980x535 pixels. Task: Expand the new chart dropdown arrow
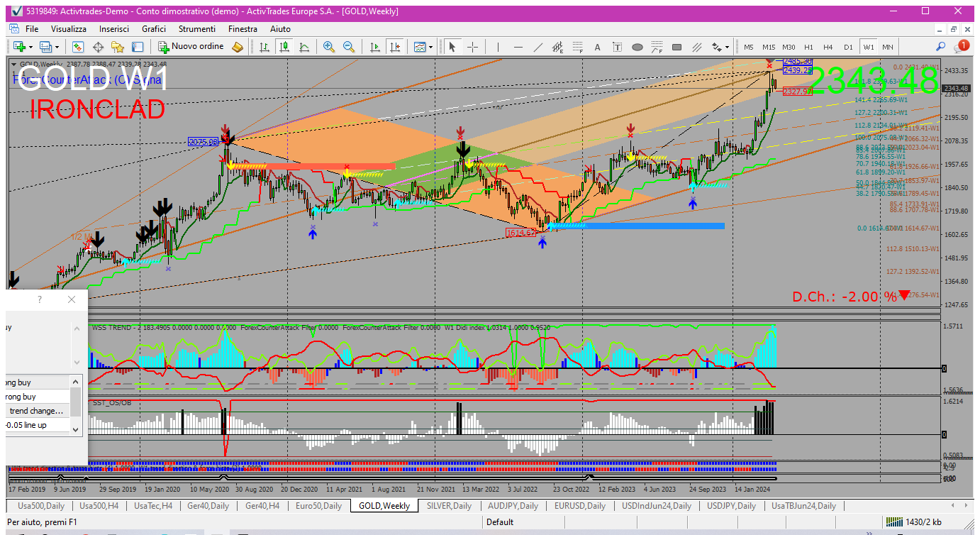click(30, 47)
